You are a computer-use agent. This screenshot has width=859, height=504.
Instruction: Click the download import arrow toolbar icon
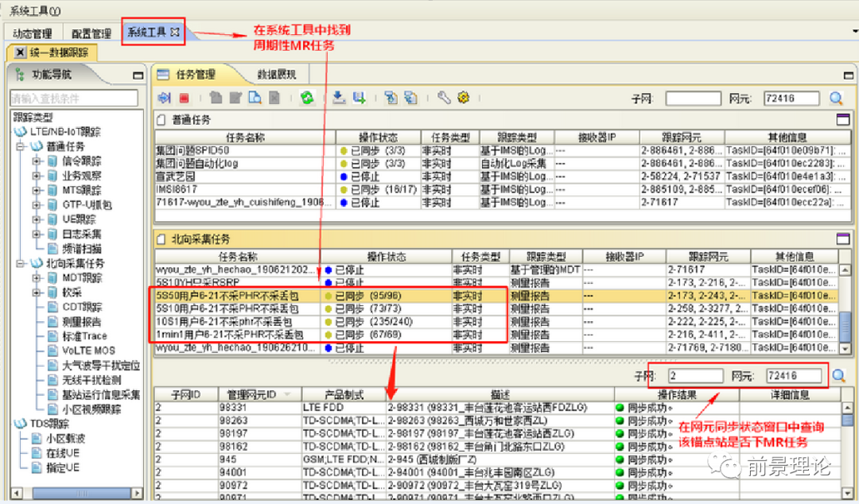click(338, 99)
